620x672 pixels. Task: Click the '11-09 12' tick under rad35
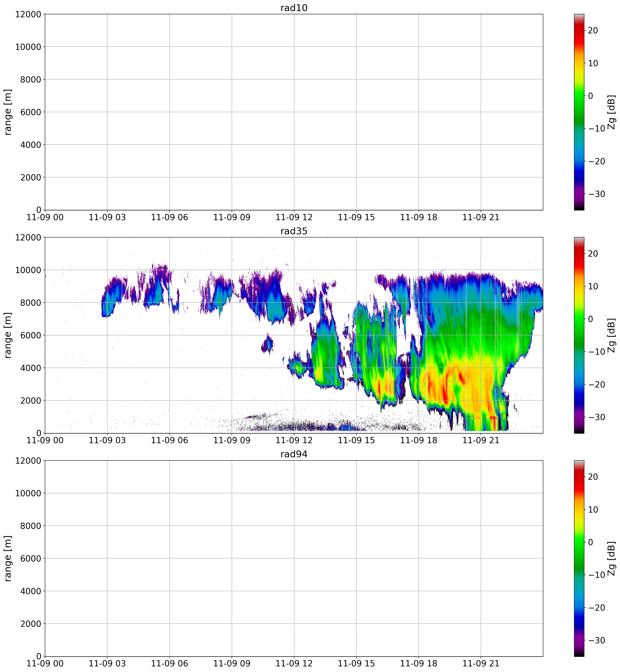(x=294, y=441)
